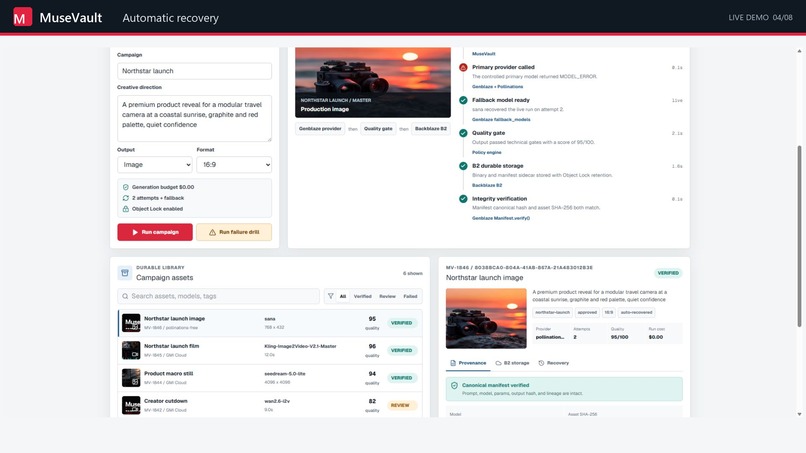
Task: Click the Run campaign button
Action: [155, 232]
